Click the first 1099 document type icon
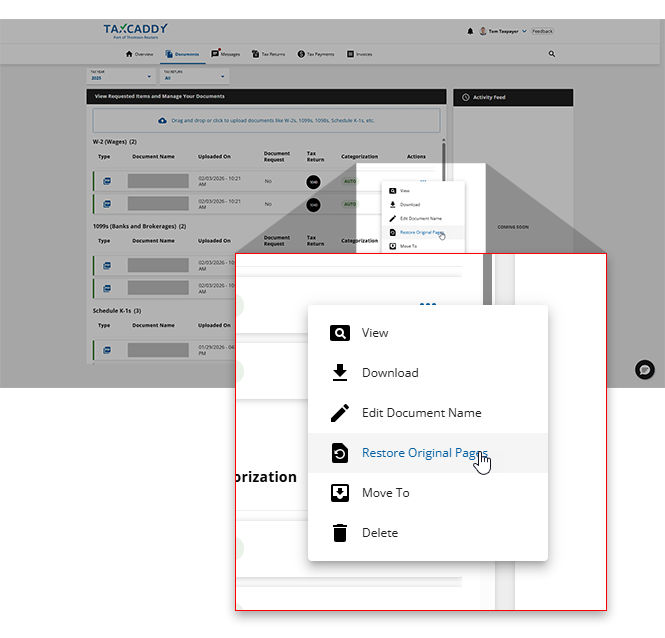665x638 pixels. click(x=107, y=266)
